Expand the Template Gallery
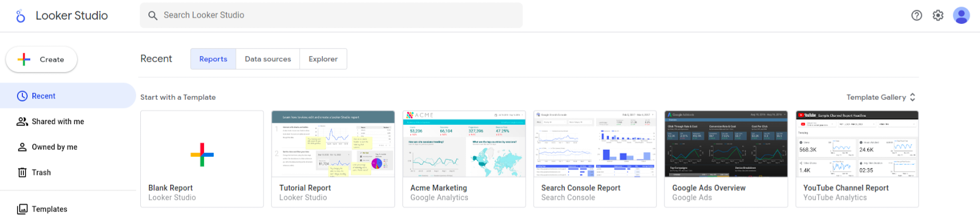The height and width of the screenshot is (221, 980). coord(881,97)
